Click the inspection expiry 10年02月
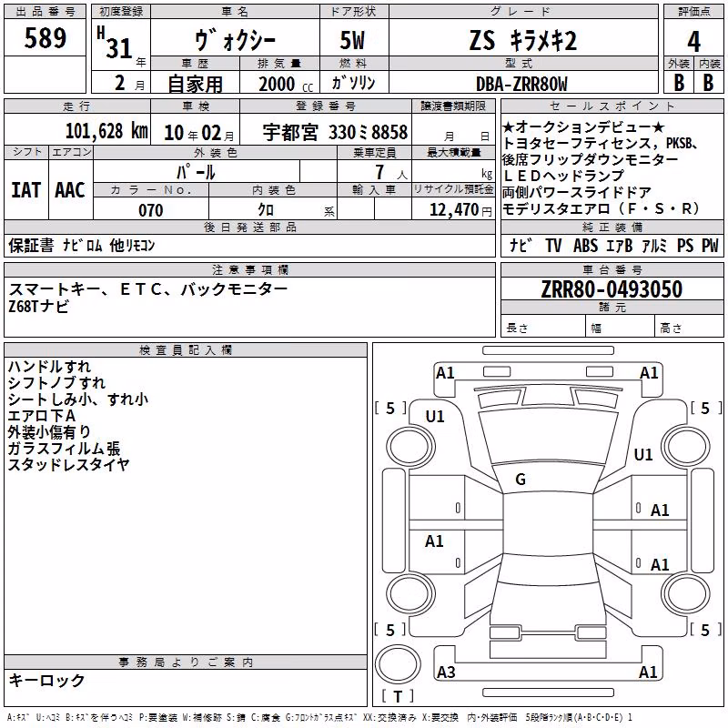Viewport: 728px width, 728px height. click(x=199, y=133)
